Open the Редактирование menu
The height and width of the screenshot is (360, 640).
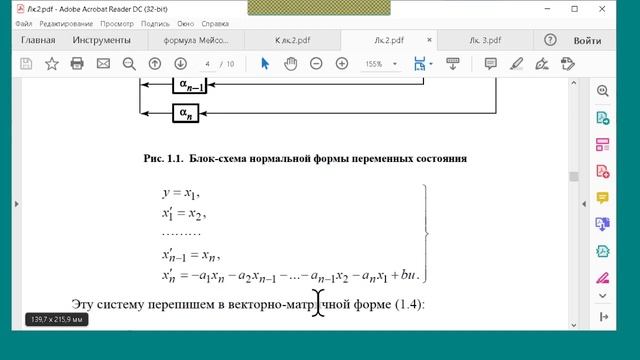point(66,24)
